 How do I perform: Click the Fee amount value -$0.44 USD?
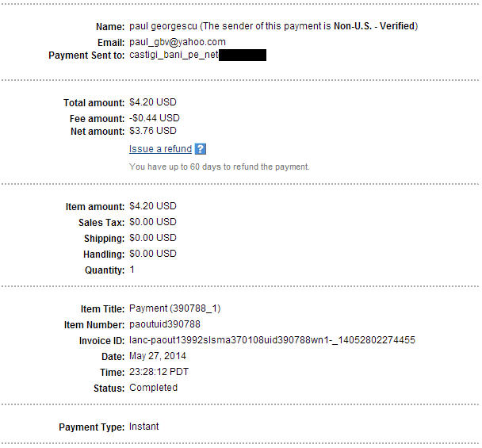[155, 117]
